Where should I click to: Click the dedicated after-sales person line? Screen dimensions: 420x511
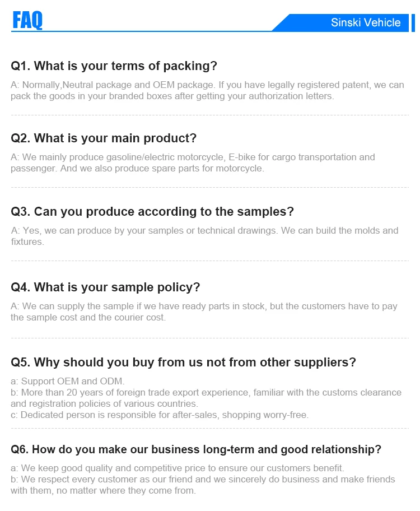tap(160, 415)
